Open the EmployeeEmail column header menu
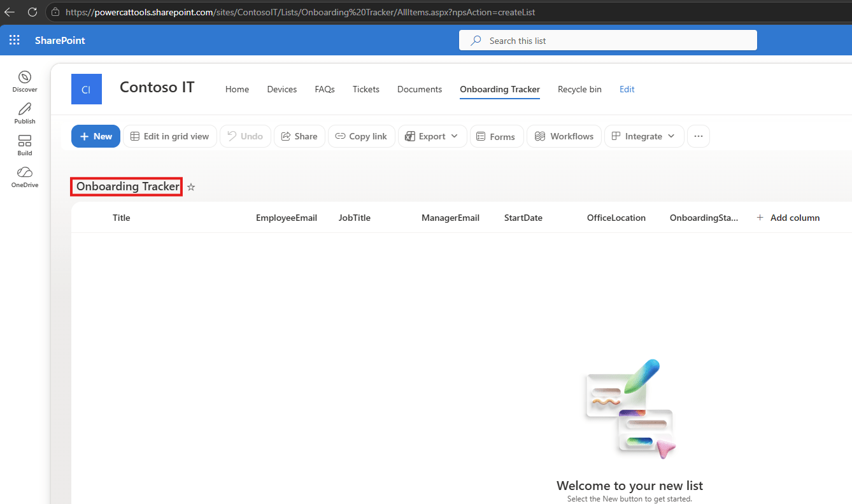The width and height of the screenshot is (852, 504). [287, 218]
